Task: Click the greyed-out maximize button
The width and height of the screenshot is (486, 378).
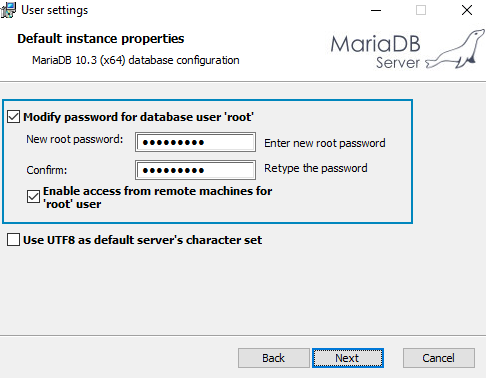Action: tap(421, 10)
